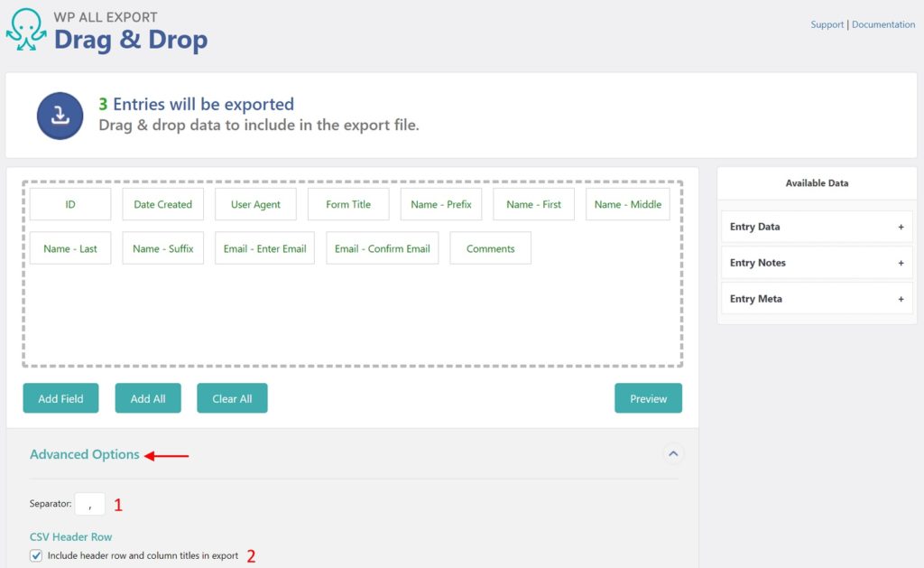
Task: Expand the Entry Data section
Action: (x=900, y=227)
